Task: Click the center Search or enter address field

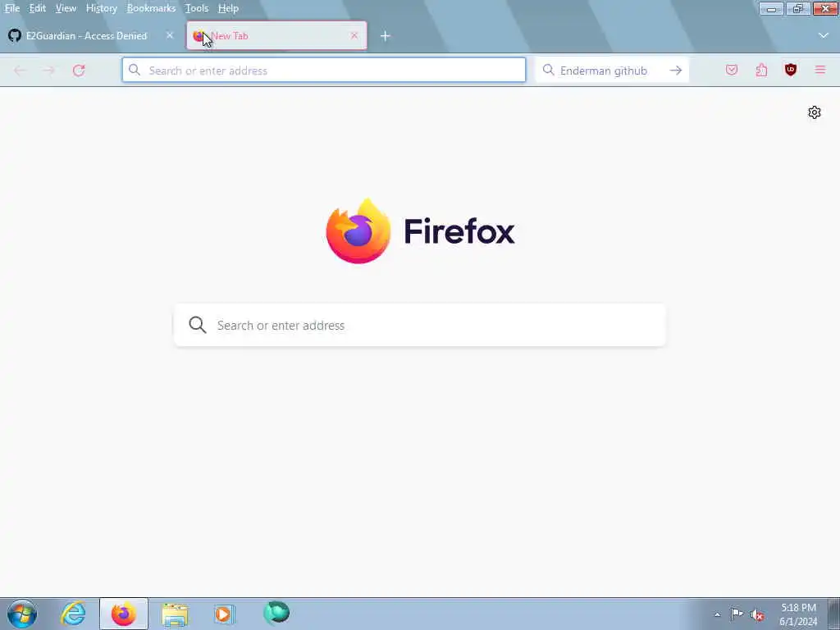Action: 420,325
